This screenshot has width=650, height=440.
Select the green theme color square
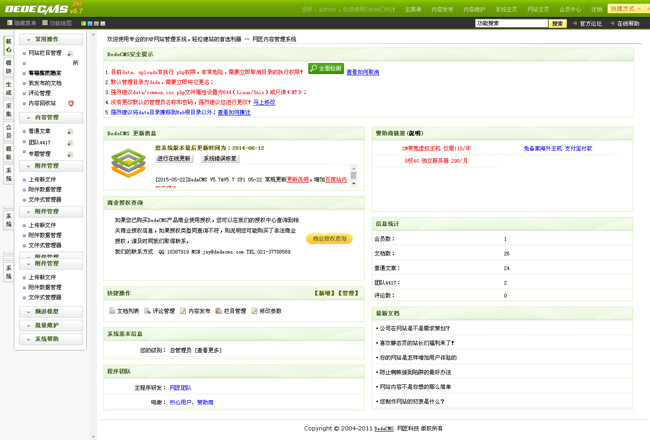pyautogui.click(x=83, y=23)
